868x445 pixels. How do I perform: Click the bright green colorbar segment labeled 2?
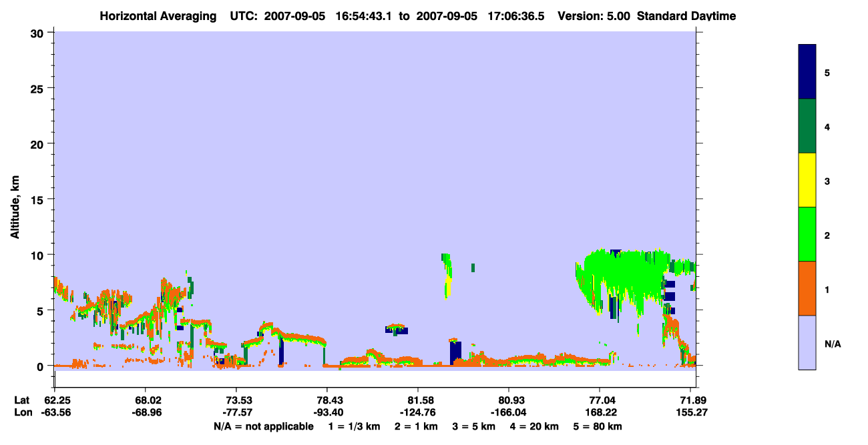[807, 234]
